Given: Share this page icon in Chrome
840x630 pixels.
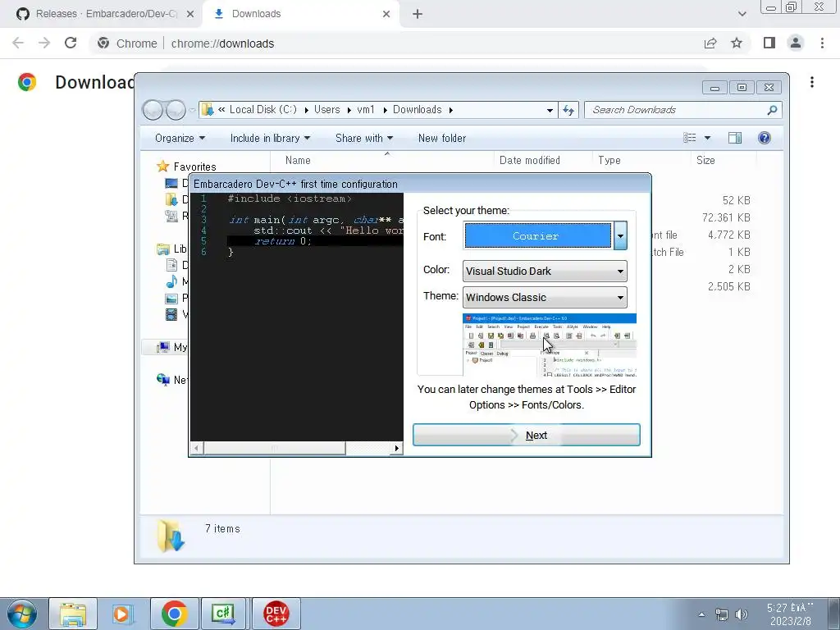Looking at the screenshot, I should click(x=710, y=43).
